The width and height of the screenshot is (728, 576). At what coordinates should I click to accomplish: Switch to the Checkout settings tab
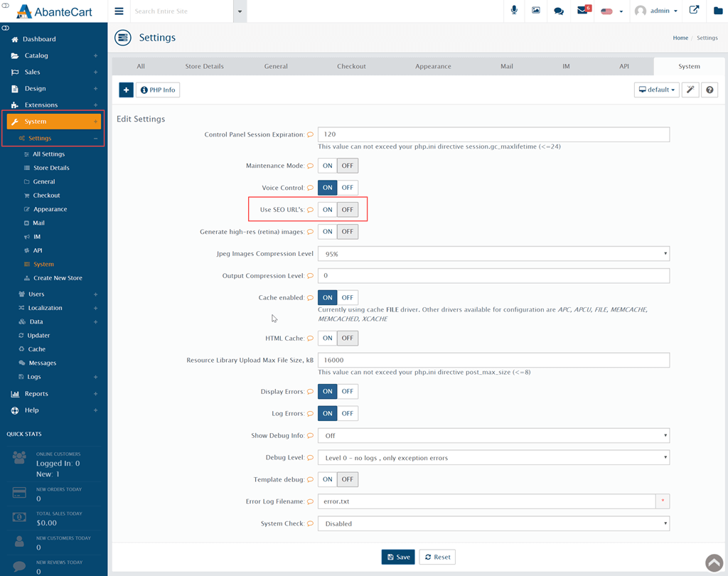351,66
